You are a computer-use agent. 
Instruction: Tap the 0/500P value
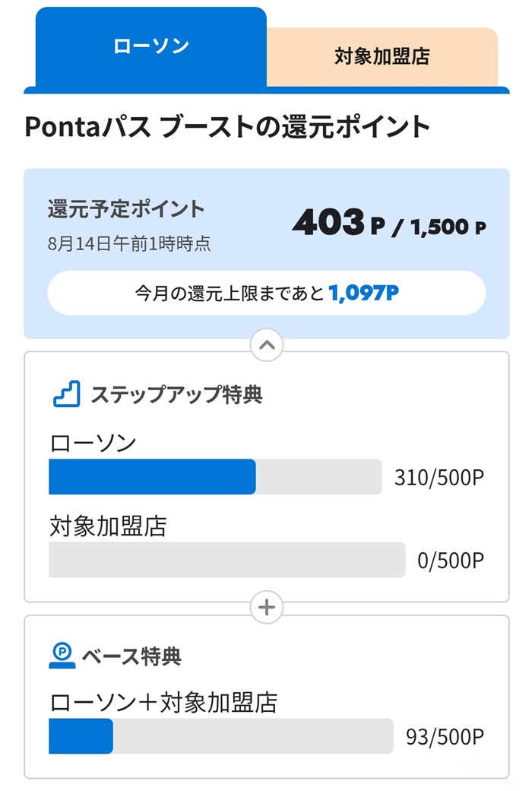[451, 561]
